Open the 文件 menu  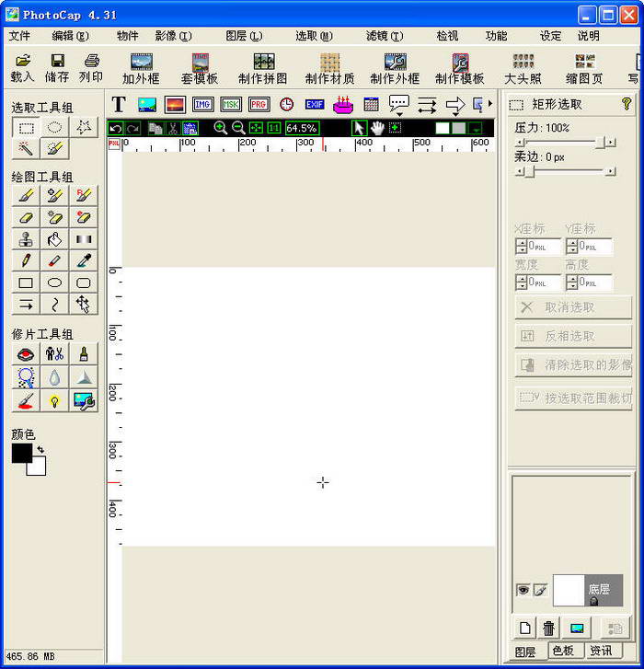[x=19, y=36]
